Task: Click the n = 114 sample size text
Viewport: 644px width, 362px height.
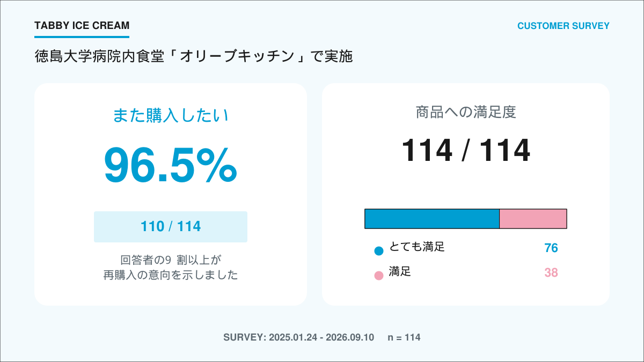Action: pos(404,337)
